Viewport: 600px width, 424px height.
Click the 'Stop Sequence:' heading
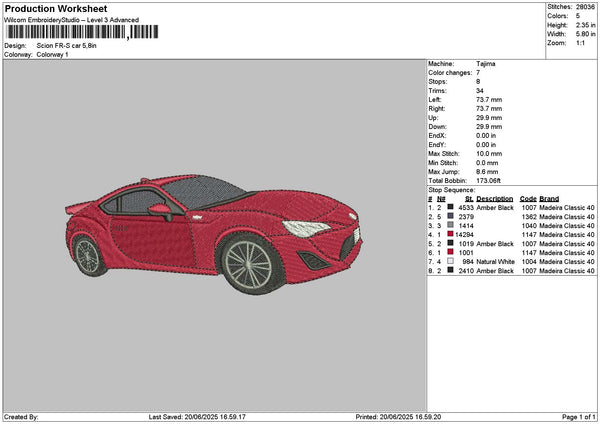(x=452, y=190)
